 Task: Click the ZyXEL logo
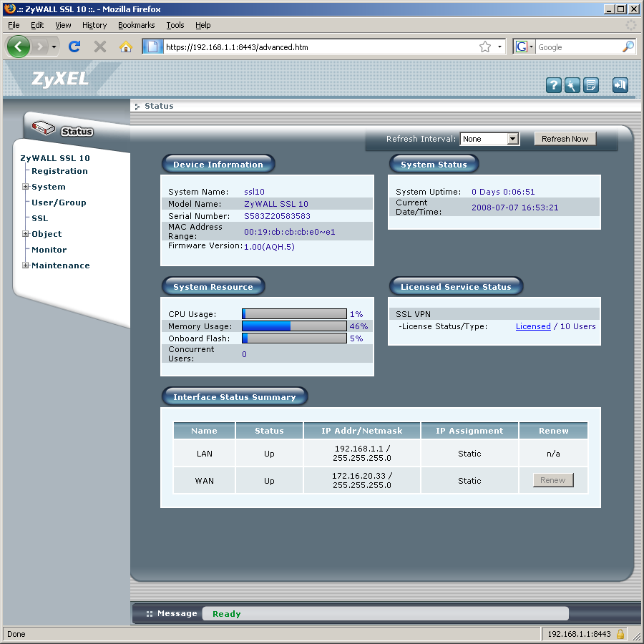click(x=60, y=79)
